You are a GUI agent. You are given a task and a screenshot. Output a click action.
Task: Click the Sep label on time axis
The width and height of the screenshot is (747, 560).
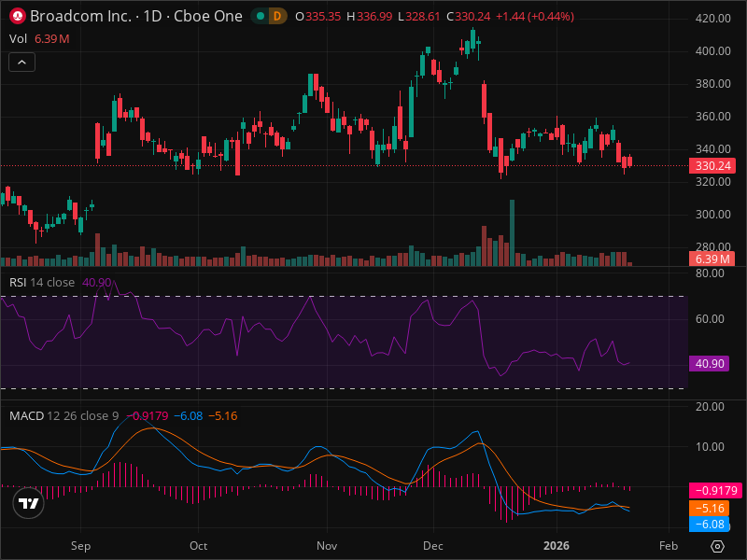click(80, 546)
